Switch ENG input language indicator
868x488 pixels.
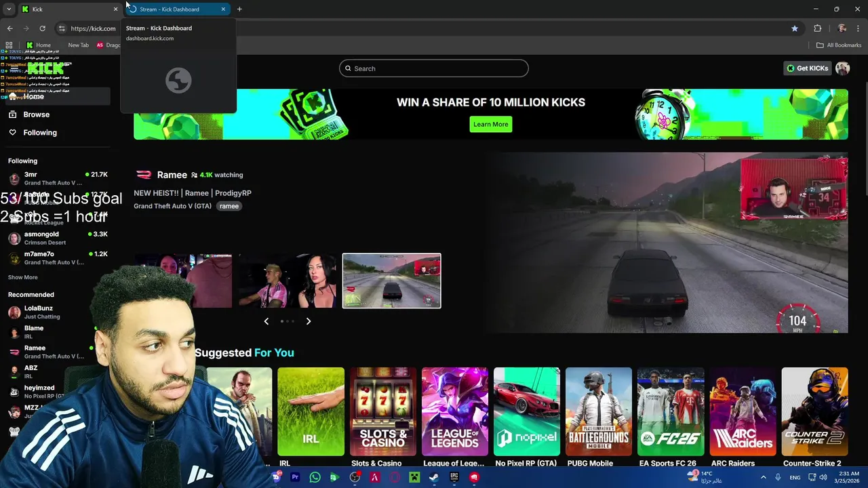(795, 477)
